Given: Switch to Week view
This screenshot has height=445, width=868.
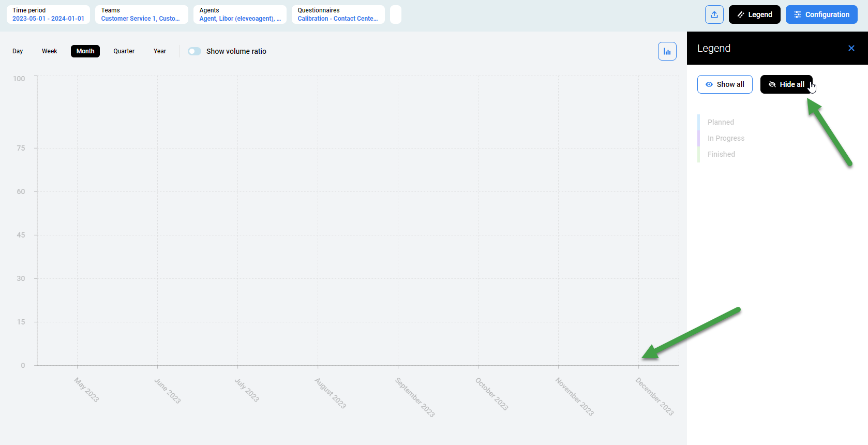Looking at the screenshot, I should tap(50, 51).
